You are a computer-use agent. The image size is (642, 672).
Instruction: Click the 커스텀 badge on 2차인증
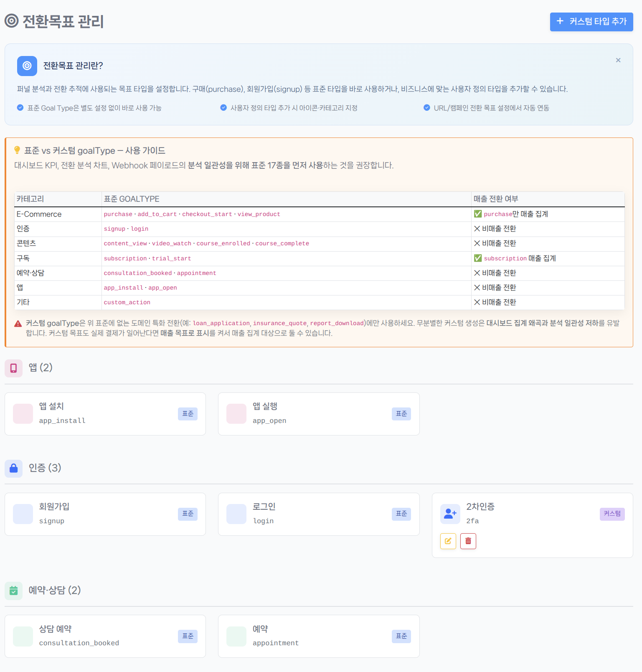612,514
